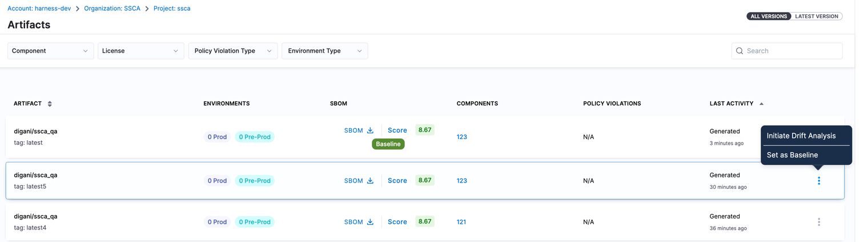The width and height of the screenshot is (868, 242).
Task: Click the Policy Violations column header
Action: click(x=612, y=104)
